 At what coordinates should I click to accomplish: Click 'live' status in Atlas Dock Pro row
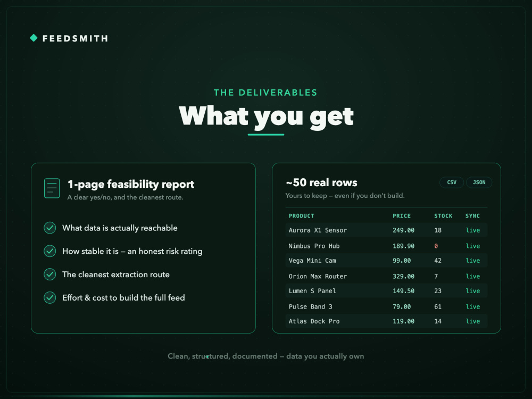click(x=472, y=321)
